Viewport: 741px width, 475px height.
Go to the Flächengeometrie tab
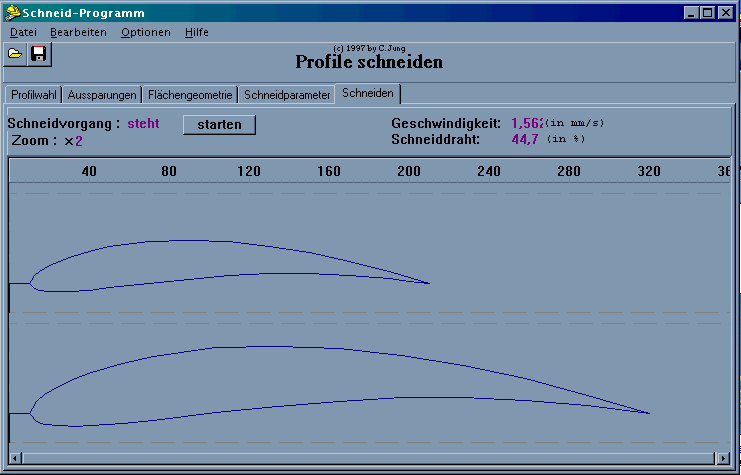[x=190, y=95]
